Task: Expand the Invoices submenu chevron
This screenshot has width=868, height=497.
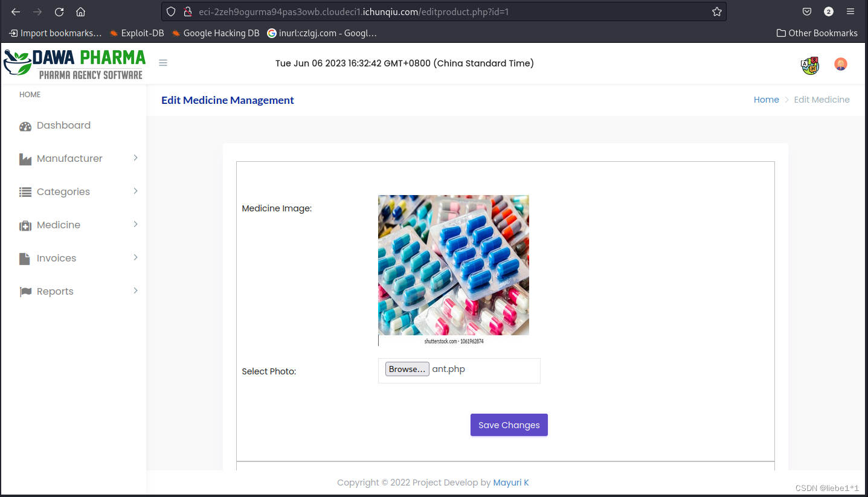Action: tap(135, 257)
